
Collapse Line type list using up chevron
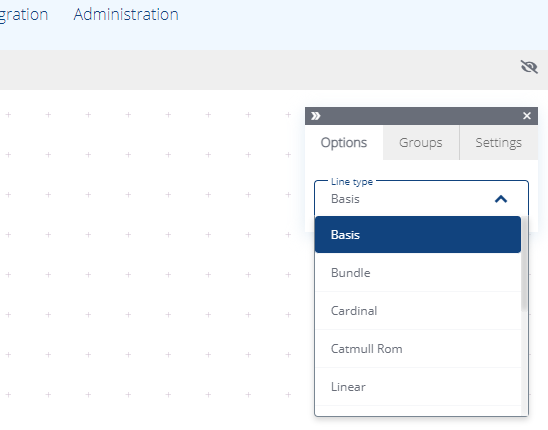501,199
